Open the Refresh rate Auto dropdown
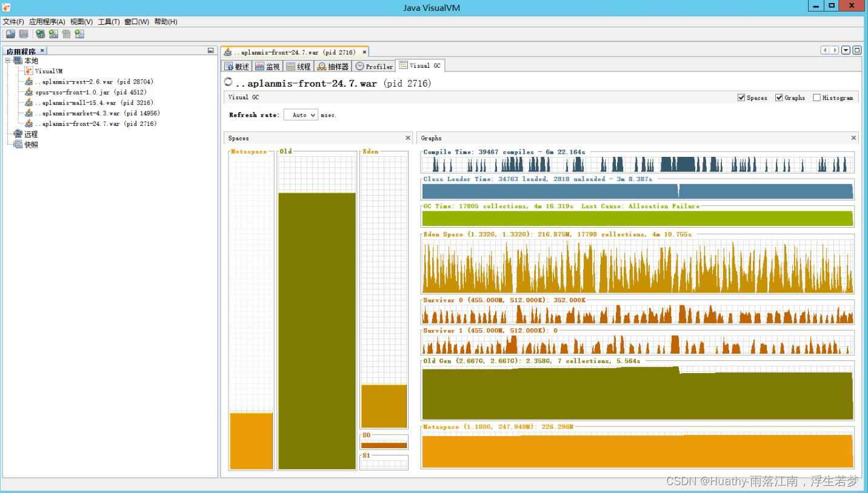Image resolution: width=868 pixels, height=493 pixels. point(301,115)
